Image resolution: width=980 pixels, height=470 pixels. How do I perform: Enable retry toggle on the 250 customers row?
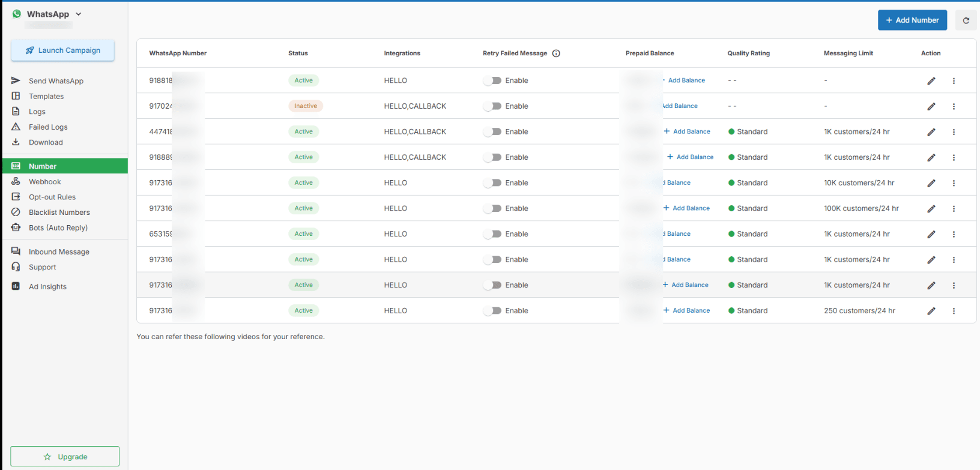492,311
